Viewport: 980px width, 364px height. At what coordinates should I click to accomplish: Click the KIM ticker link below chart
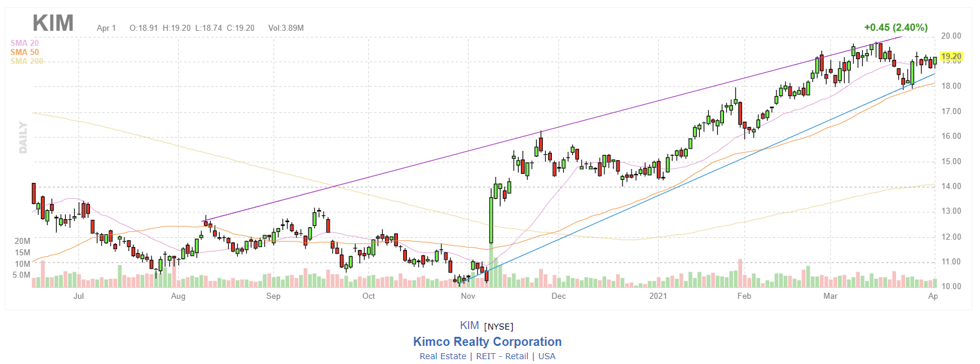click(x=469, y=325)
